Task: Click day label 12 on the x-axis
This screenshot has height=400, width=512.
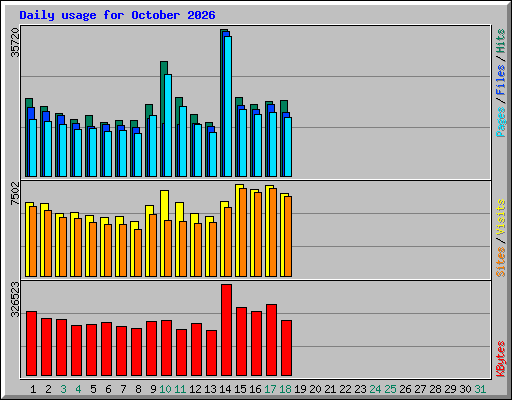Action: tap(195, 389)
